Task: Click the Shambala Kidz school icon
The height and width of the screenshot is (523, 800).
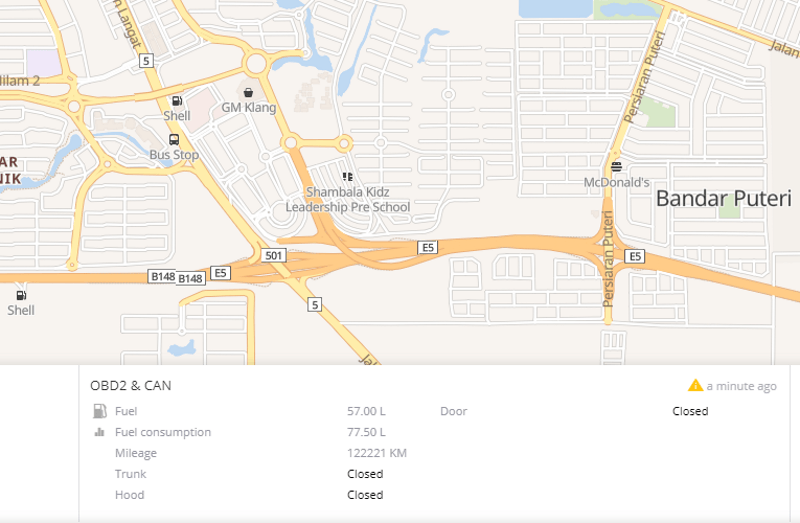Action: click(347, 177)
